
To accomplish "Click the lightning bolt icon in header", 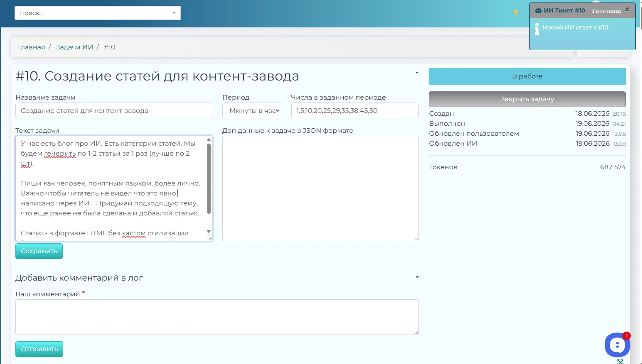I will (x=516, y=13).
